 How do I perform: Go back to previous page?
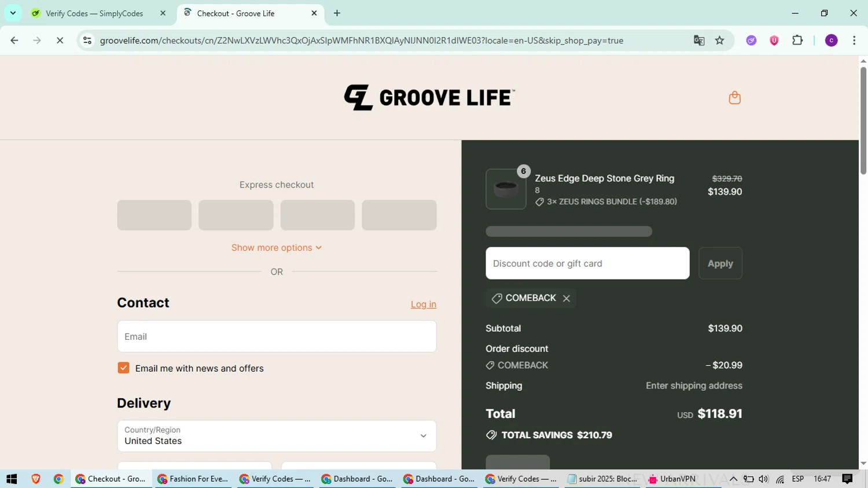click(x=14, y=41)
